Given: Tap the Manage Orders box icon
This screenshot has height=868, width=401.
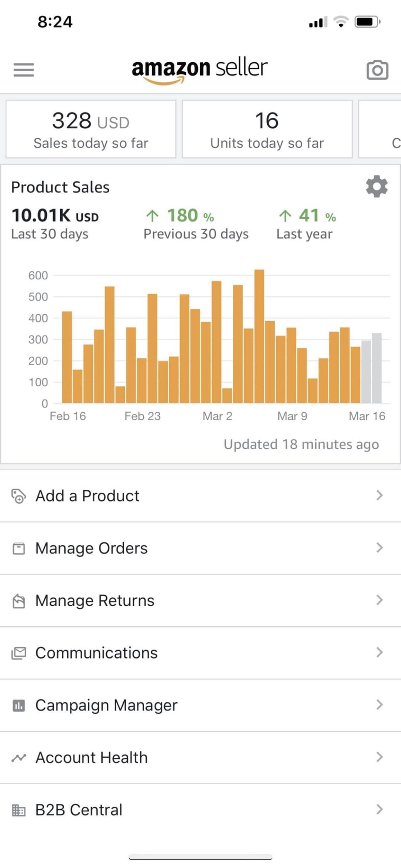Looking at the screenshot, I should (x=19, y=548).
